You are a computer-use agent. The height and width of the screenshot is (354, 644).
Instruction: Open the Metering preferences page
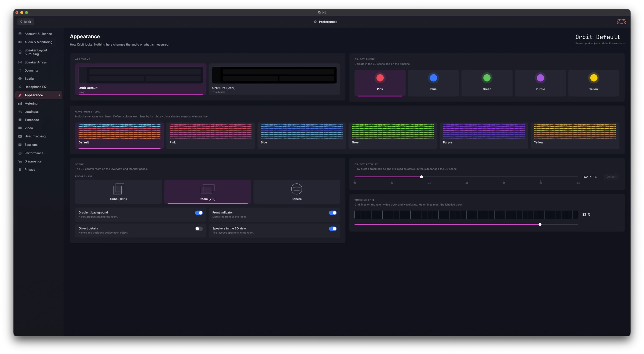pyautogui.click(x=39, y=104)
